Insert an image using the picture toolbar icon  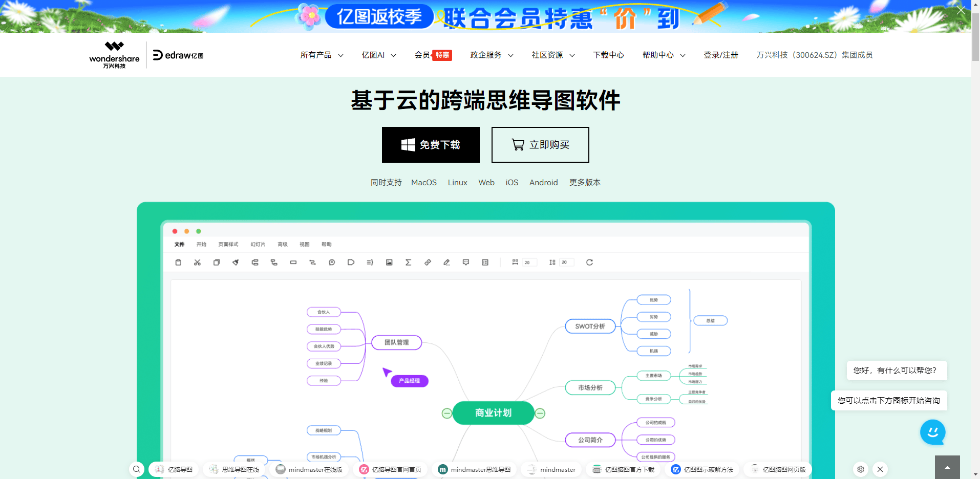(389, 262)
